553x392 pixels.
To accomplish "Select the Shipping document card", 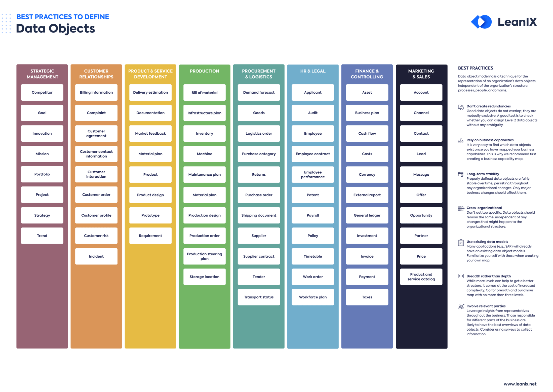I will pyautogui.click(x=258, y=215).
